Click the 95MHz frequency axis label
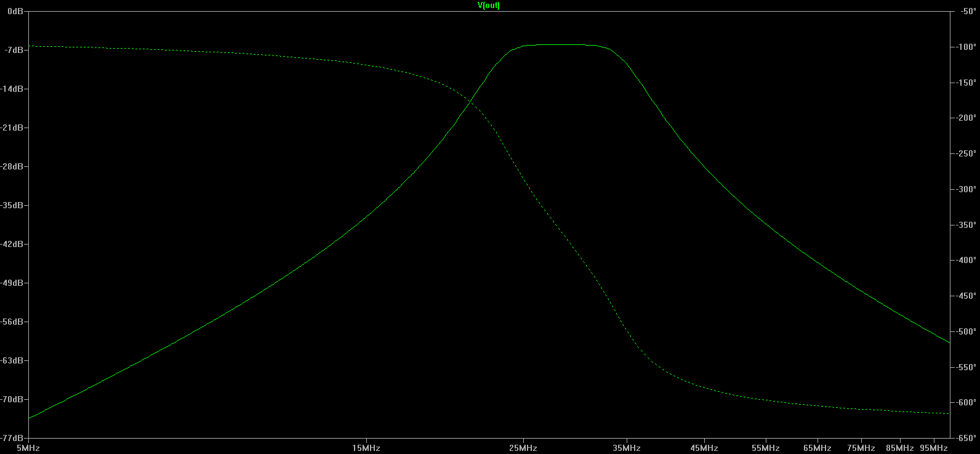The width and height of the screenshot is (980, 454). [x=933, y=448]
